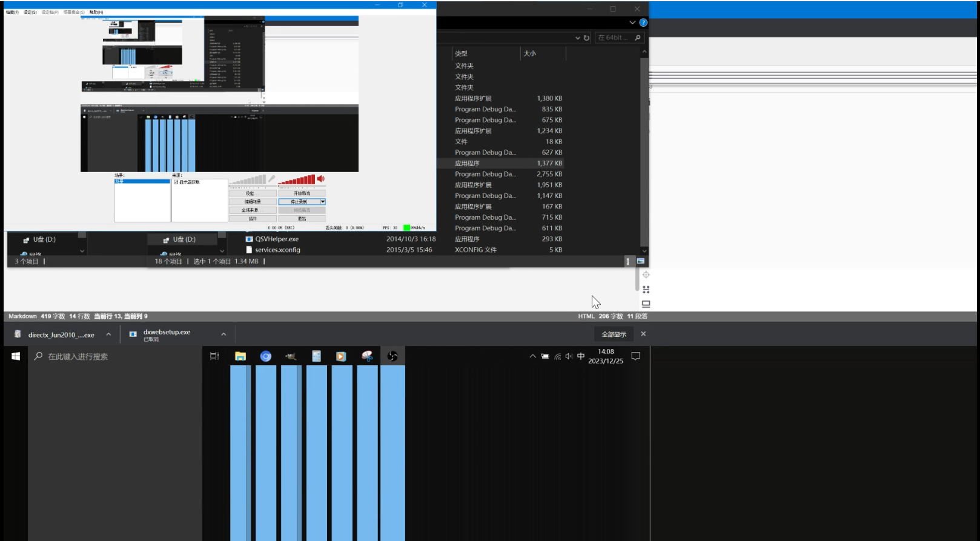
Task: Mute desktop audio via red speaker icon
Action: 320,179
